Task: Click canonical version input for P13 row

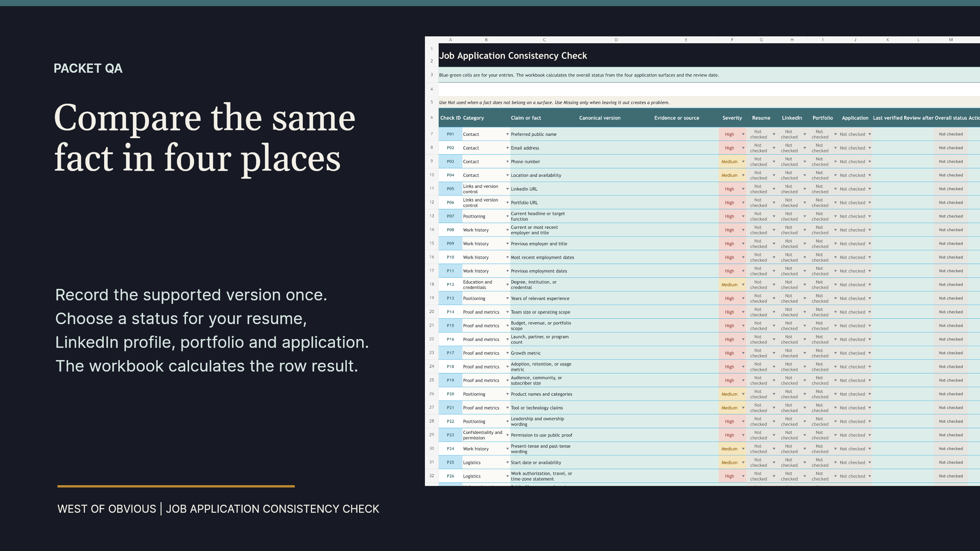Action: coord(616,298)
